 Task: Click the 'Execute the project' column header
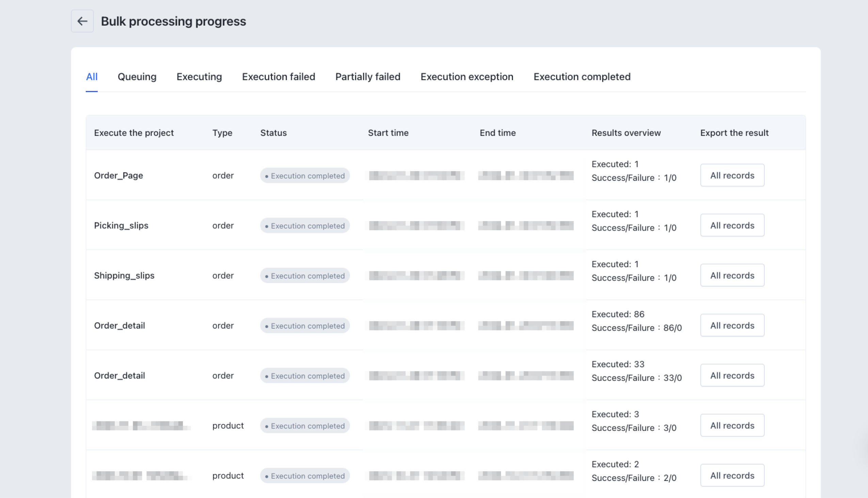click(x=134, y=133)
